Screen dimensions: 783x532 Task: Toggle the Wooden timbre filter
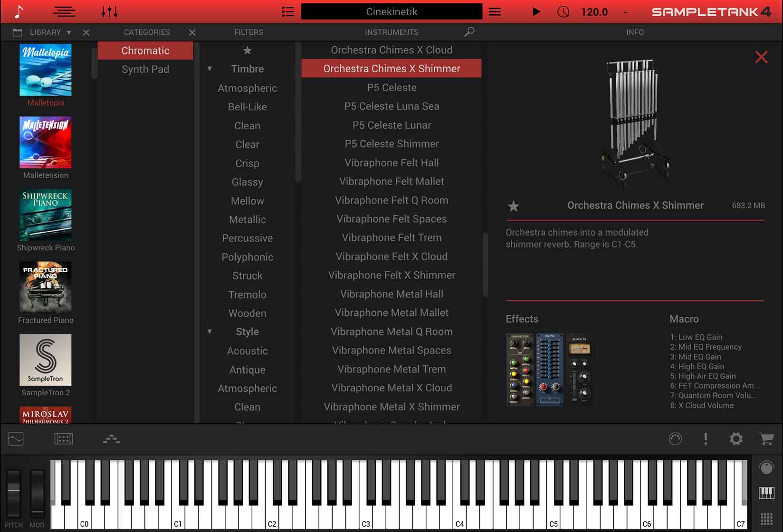coord(247,313)
